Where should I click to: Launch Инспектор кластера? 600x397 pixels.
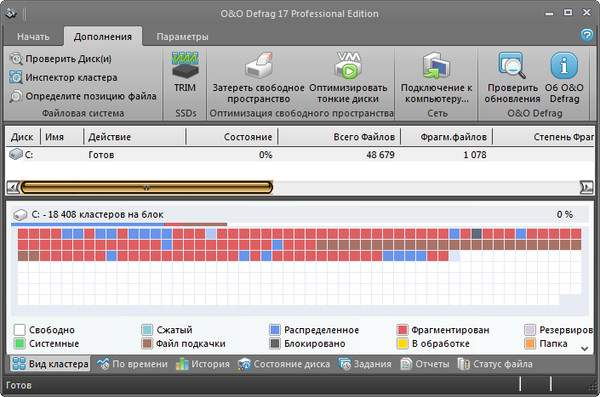64,77
